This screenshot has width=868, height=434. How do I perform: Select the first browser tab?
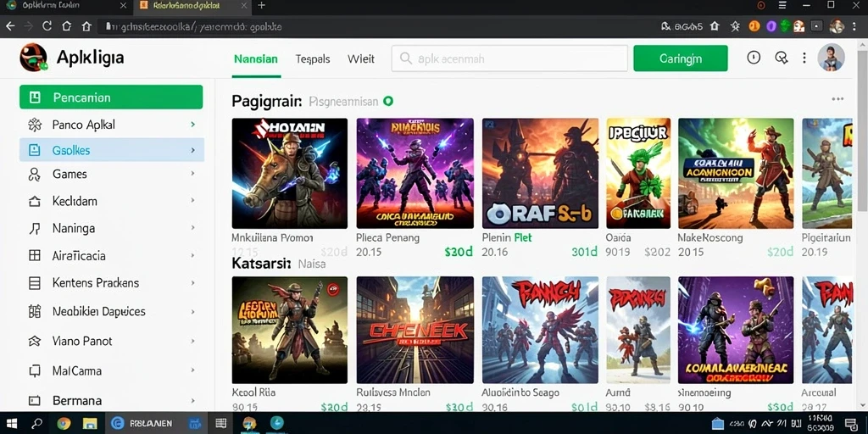coord(66,6)
